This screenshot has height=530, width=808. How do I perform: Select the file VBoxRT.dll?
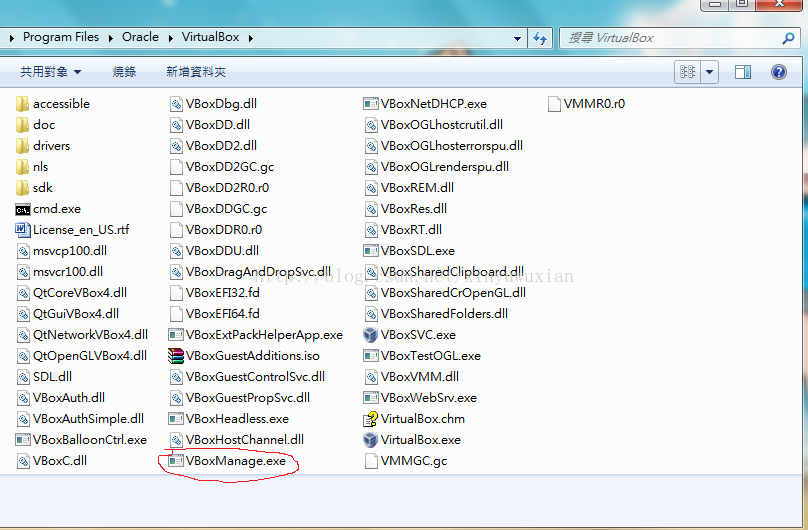tap(403, 230)
